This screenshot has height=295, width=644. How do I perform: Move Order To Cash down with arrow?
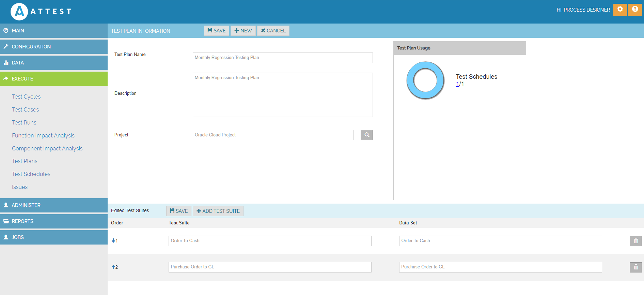point(113,241)
